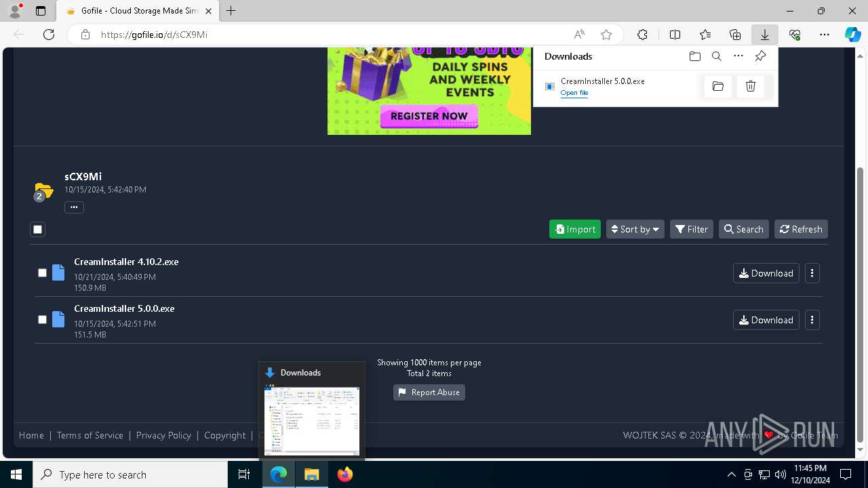
Task: Click the Gofile Refresh button
Action: pyautogui.click(x=801, y=229)
